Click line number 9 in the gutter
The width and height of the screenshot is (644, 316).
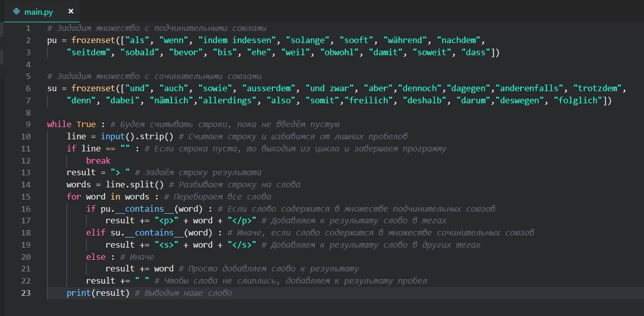(28, 124)
